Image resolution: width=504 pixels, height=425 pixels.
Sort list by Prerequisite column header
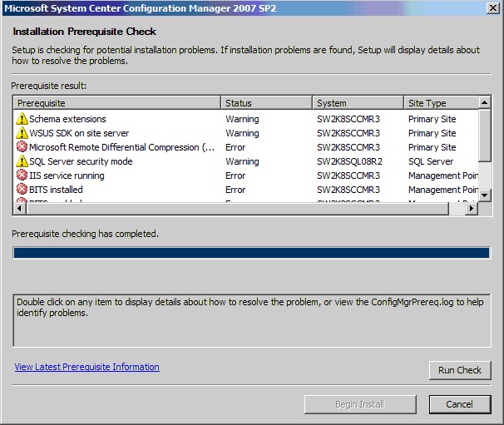117,103
